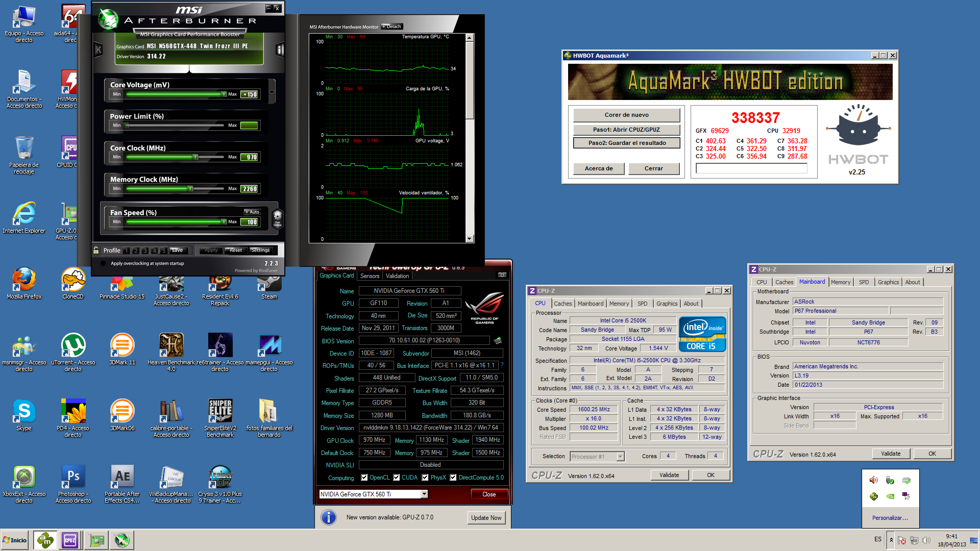Viewport: 980px width, 551px height.
Task: Click the hardware monitor scroll down arrow
Action: pyautogui.click(x=469, y=238)
